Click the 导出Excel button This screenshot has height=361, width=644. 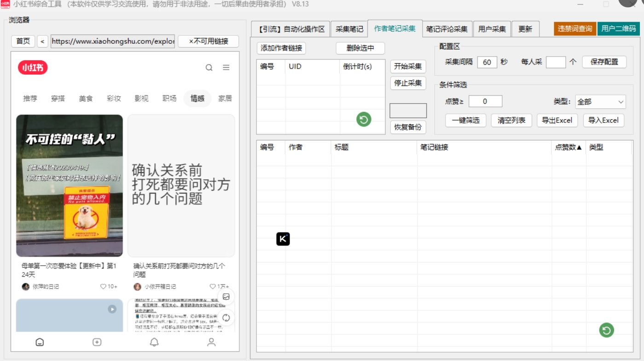point(557,120)
